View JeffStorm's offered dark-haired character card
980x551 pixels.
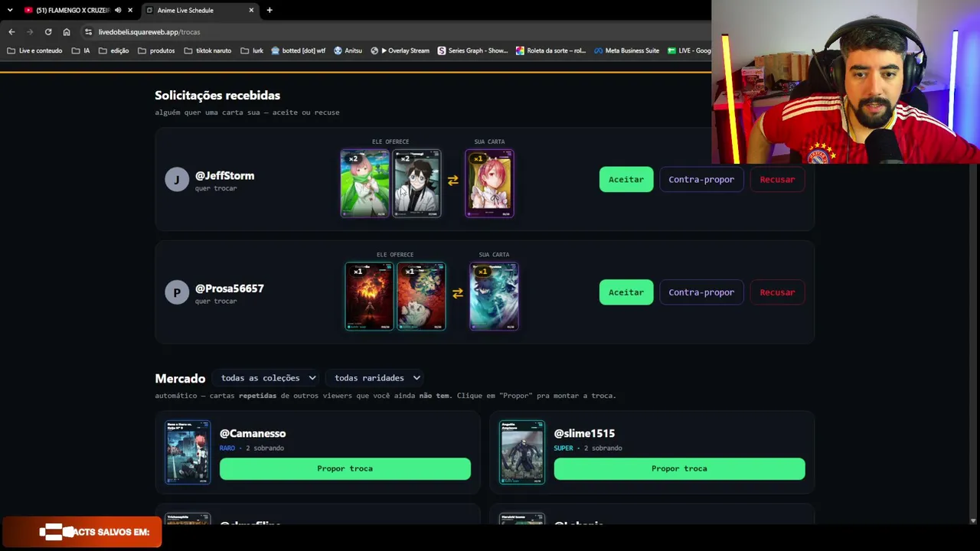pyautogui.click(x=416, y=184)
